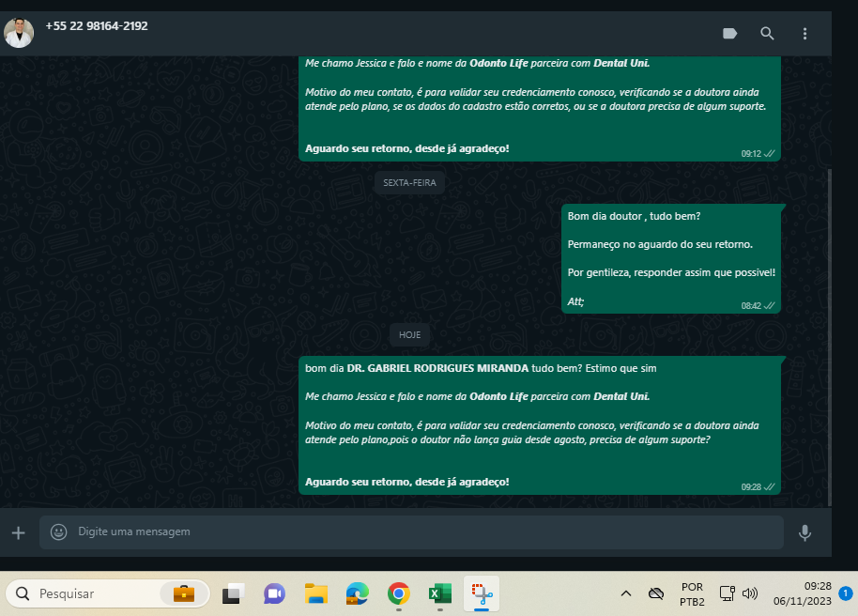Click the 08:42 message timestamp

pyautogui.click(x=751, y=306)
